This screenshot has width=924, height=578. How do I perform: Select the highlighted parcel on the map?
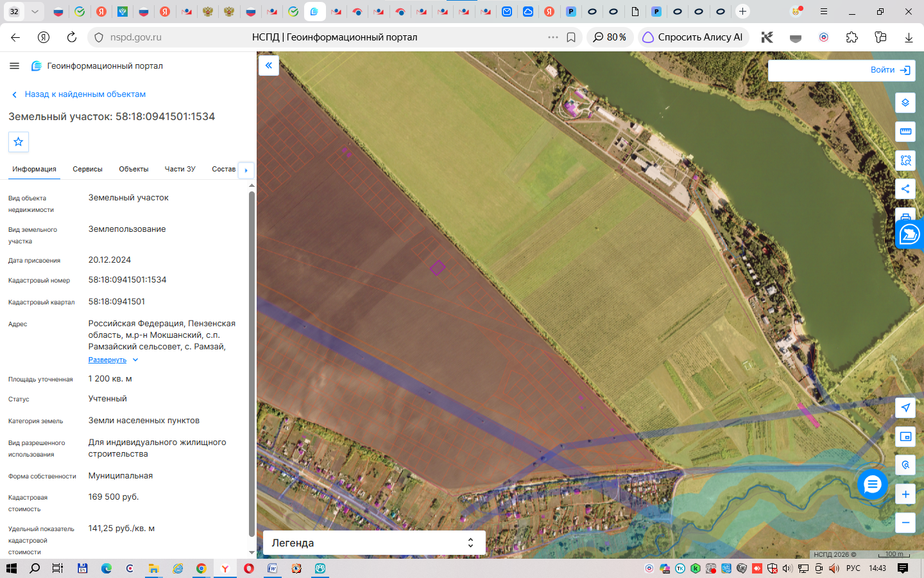438,267
